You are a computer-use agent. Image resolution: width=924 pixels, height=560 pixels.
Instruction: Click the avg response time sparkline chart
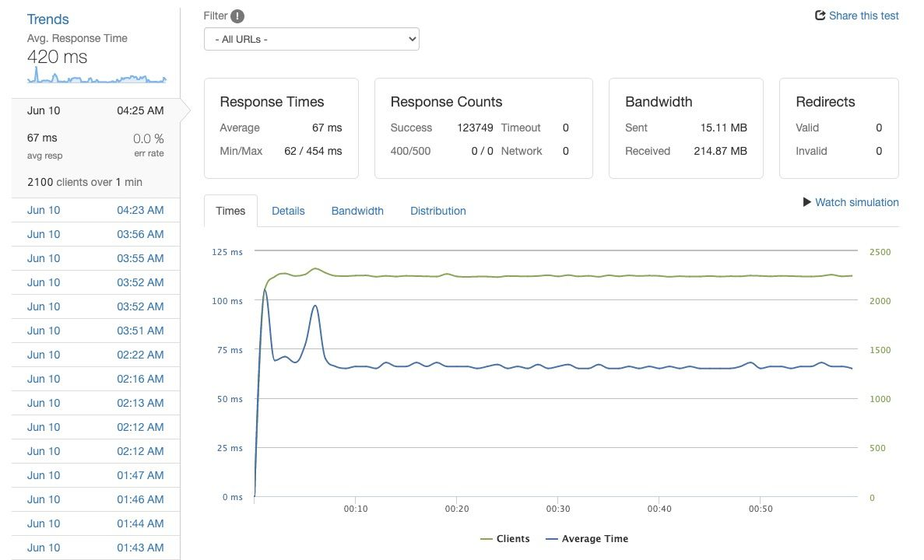click(x=97, y=75)
